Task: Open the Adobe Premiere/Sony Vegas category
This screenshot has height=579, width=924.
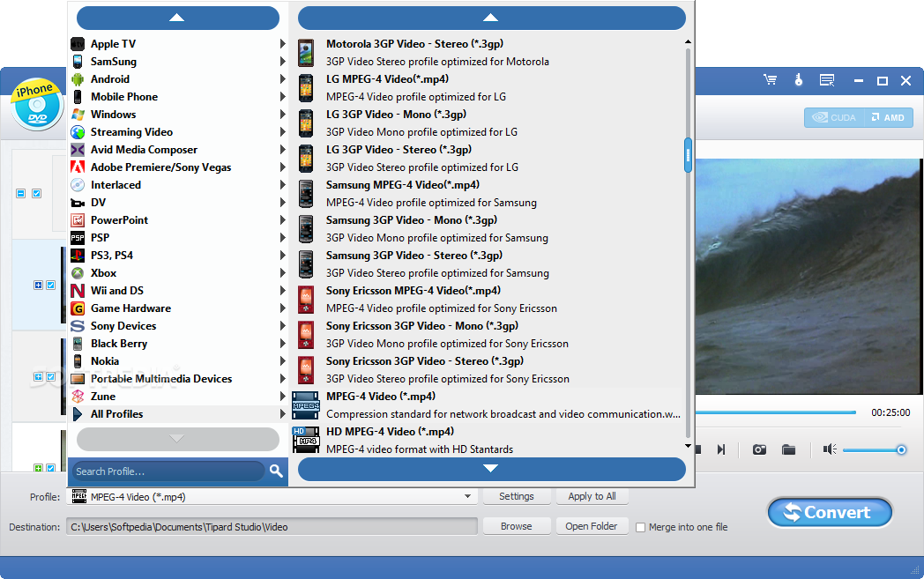Action: click(x=178, y=167)
